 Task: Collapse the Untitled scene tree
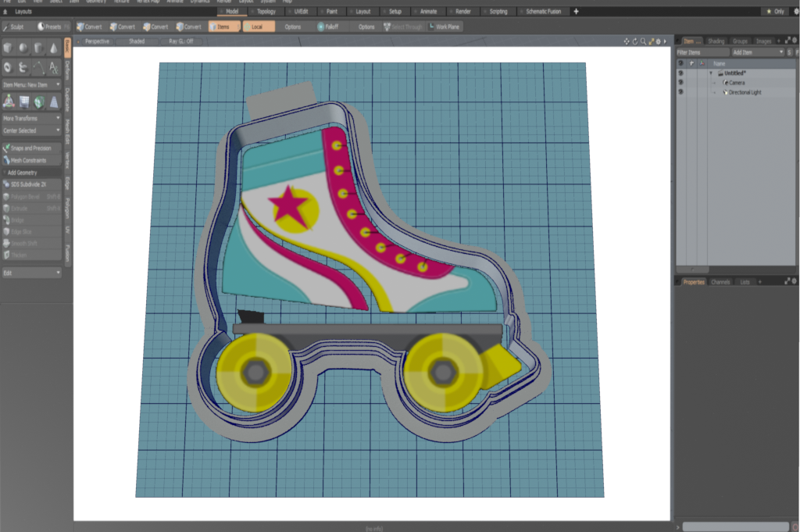[711, 73]
